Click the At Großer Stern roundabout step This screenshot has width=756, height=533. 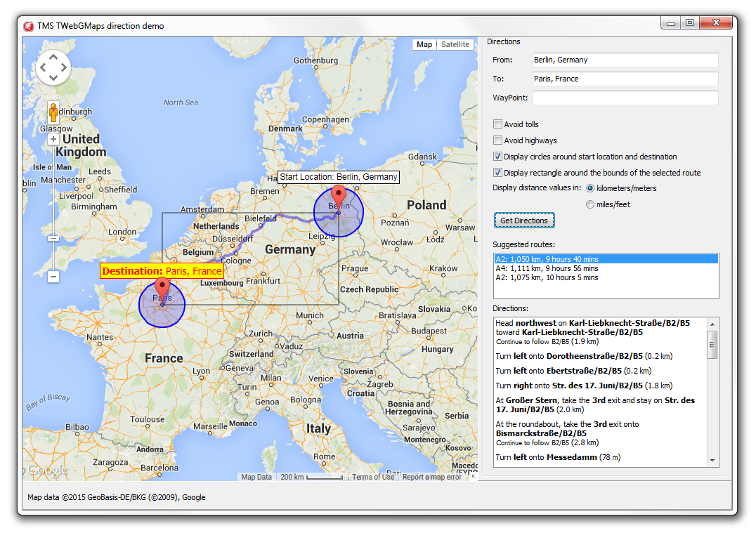point(595,404)
